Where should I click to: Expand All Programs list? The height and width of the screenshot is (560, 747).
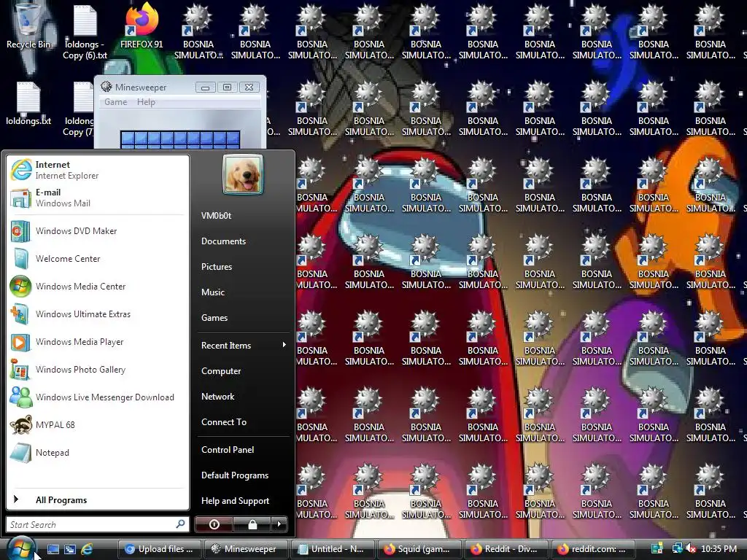coord(98,500)
